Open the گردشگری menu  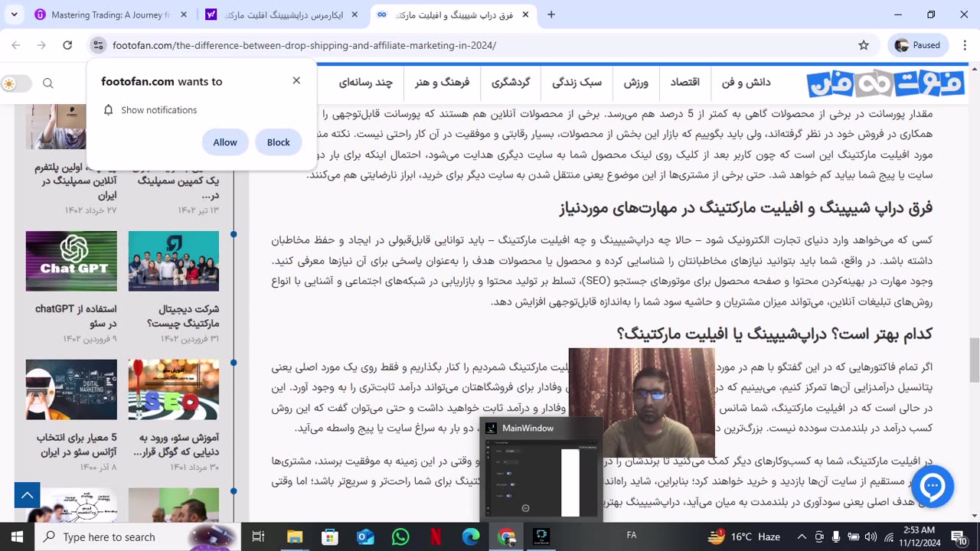511,83
